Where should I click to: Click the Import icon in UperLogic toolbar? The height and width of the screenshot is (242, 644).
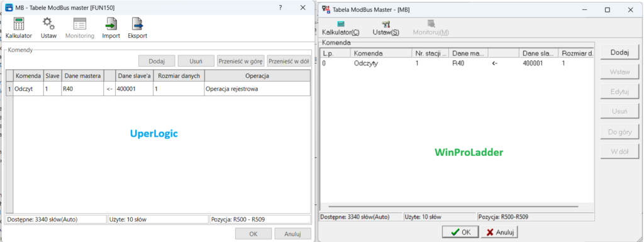click(111, 28)
